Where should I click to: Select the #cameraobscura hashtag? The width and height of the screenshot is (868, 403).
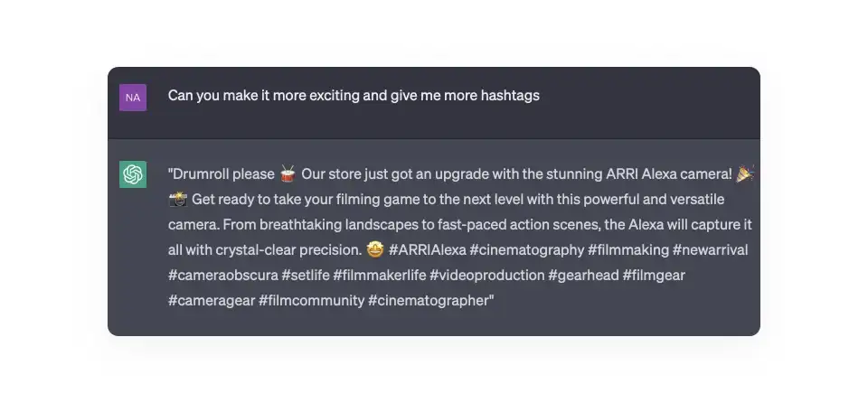221,275
